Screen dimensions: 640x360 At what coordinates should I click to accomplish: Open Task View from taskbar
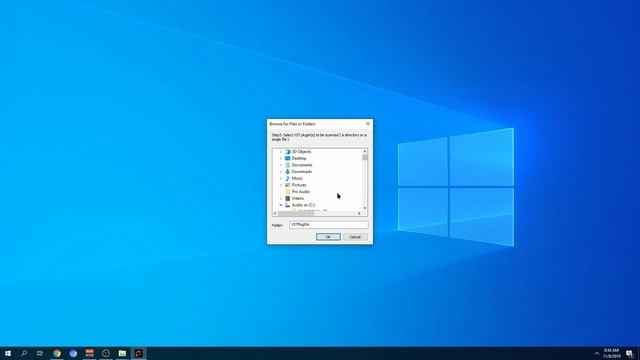[x=40, y=353]
